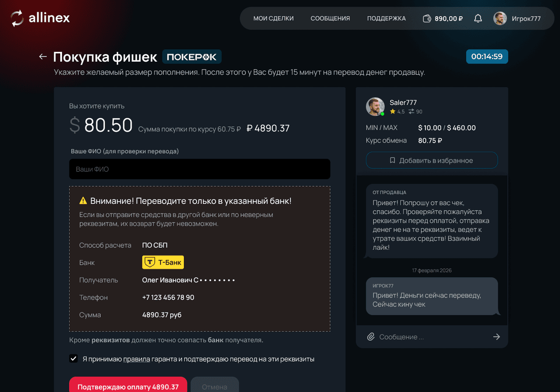Select the amount 4890.37 руб
Image resolution: width=560 pixels, height=392 pixels.
pyautogui.click(x=161, y=315)
